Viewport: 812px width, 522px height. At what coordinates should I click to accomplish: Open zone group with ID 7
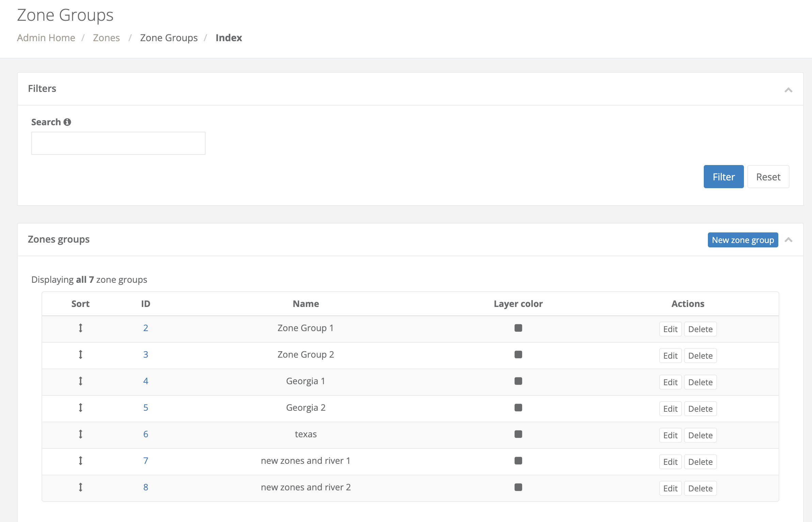(x=146, y=461)
